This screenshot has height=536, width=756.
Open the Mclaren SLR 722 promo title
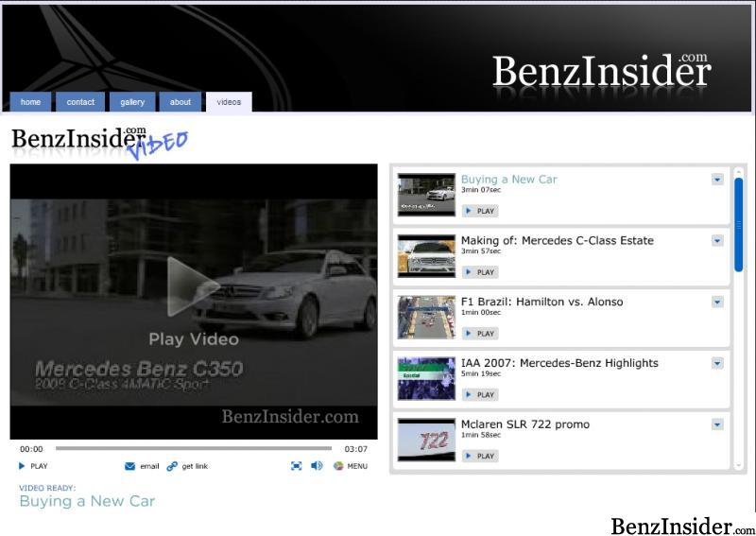(525, 424)
